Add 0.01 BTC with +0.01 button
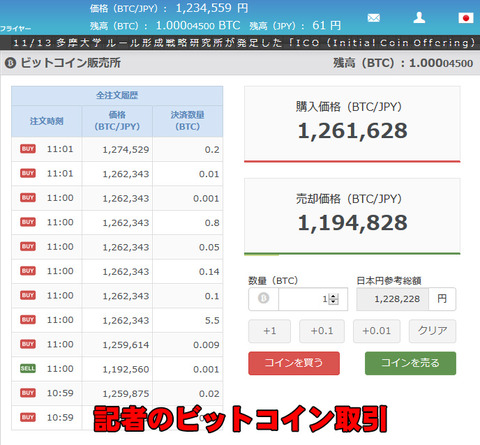Screen dimensions: 480x445 click(x=377, y=331)
